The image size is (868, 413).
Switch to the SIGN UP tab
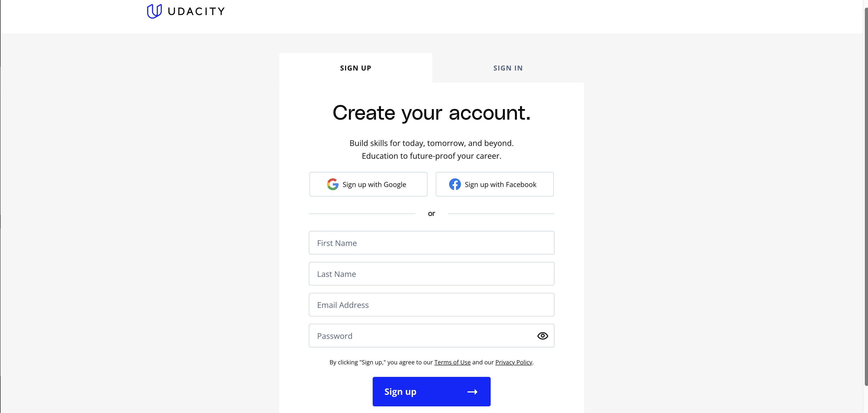[355, 68]
